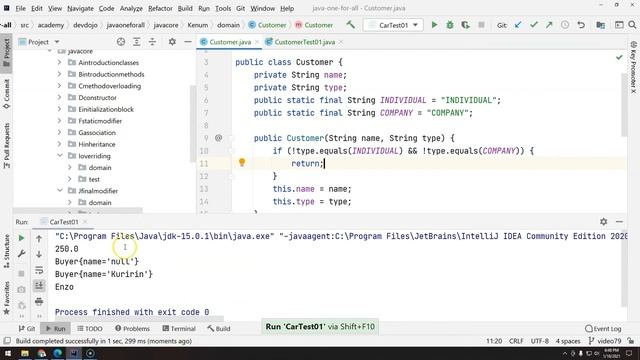Select opened file target icon in Project panel
The width and height of the screenshot is (640, 360).
(x=121, y=42)
